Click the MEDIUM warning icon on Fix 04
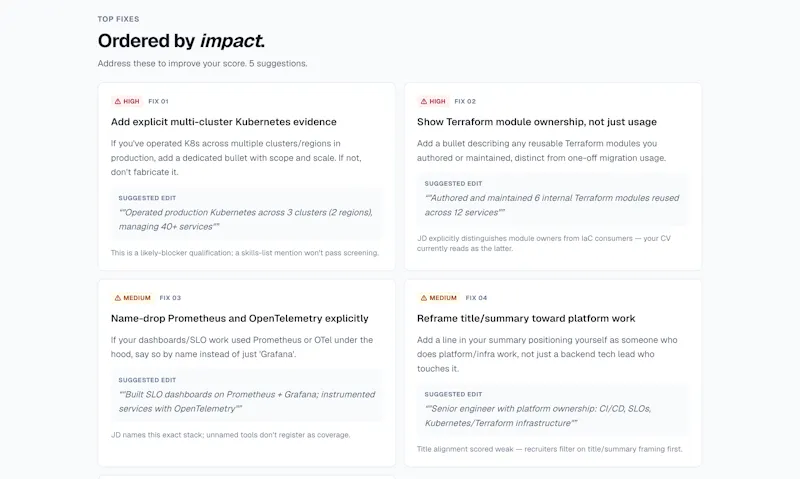This screenshot has width=800, height=479. 424,298
